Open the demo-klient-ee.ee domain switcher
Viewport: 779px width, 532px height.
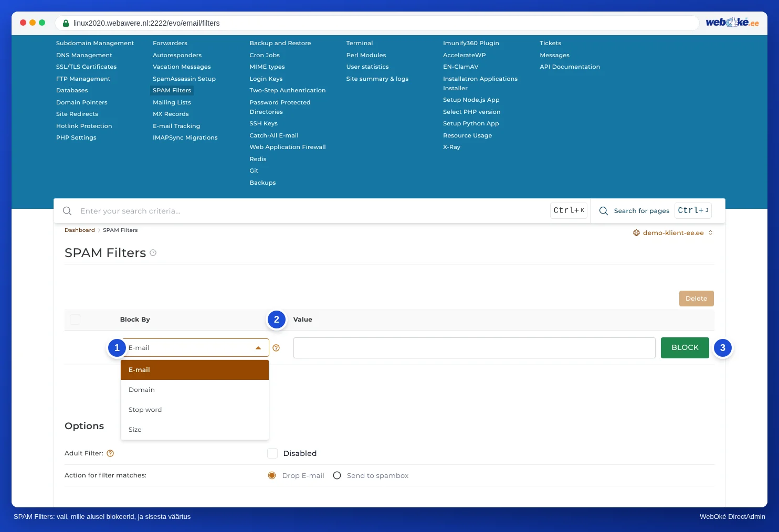(x=673, y=233)
